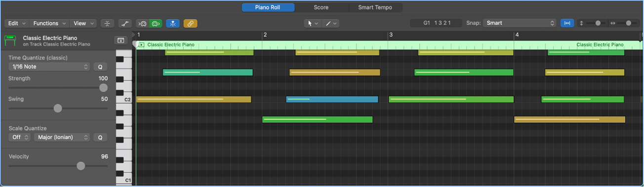The height and width of the screenshot is (187, 644).
Task: Switch to the Smart Tempo tab
Action: 375,7
